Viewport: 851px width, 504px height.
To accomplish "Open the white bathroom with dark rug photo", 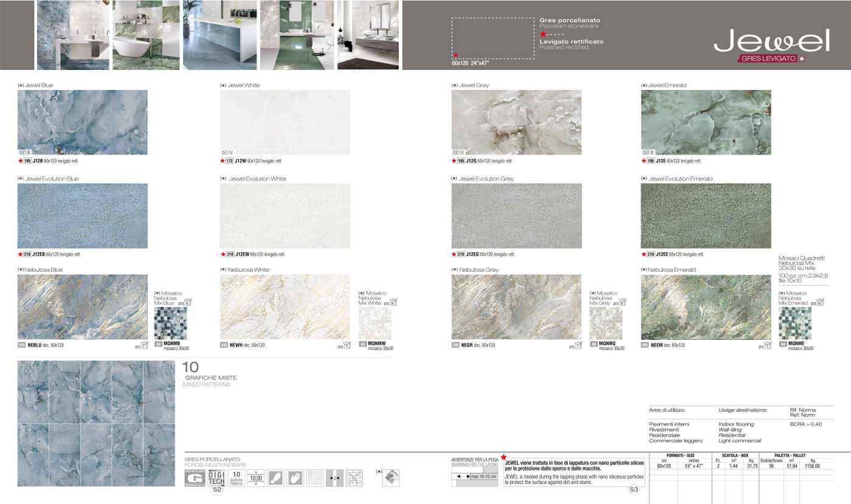I will (x=368, y=35).
